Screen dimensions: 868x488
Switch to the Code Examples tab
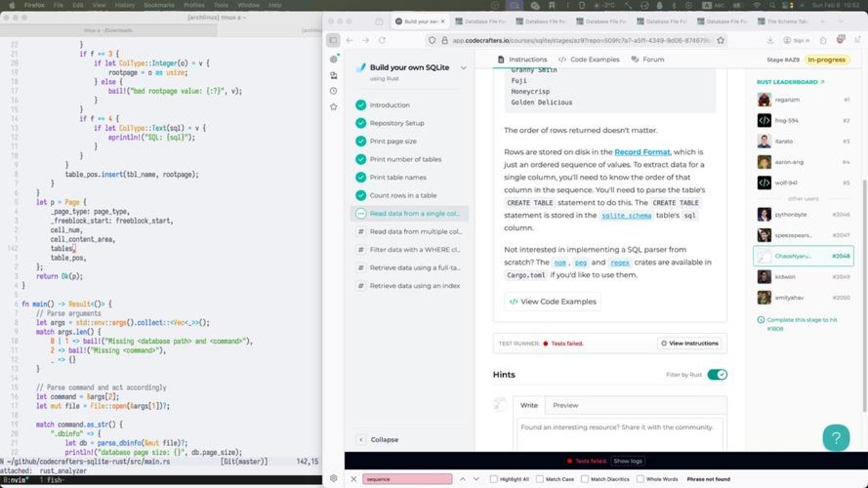point(589,60)
